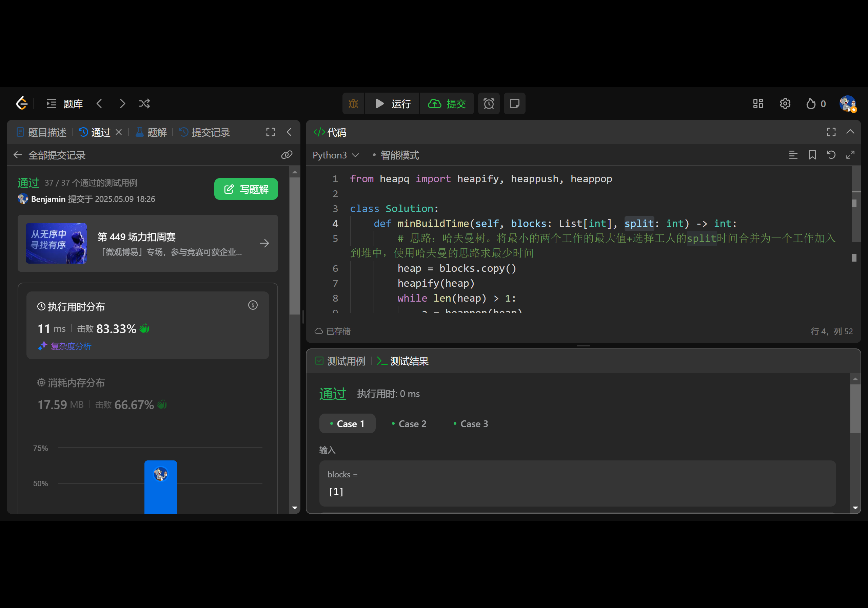Viewport: 868px width, 608px height.
Task: Open the layout grid icon
Action: point(757,104)
